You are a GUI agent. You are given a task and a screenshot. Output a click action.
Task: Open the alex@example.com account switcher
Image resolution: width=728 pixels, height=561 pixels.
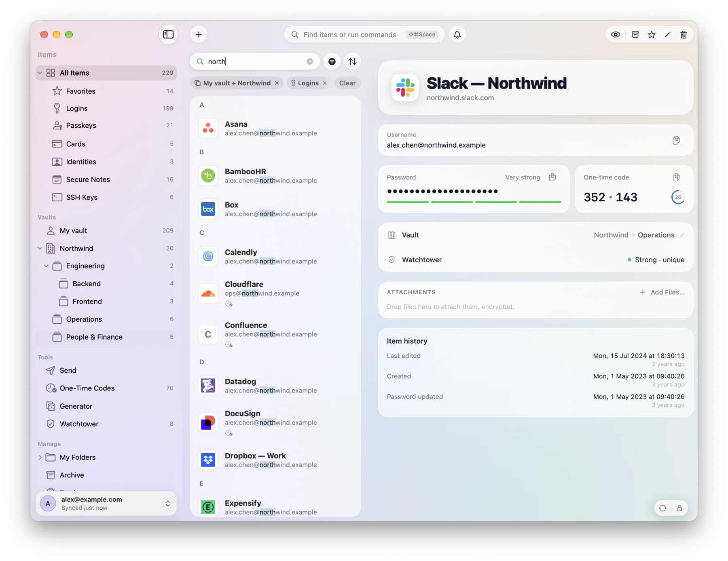point(106,504)
